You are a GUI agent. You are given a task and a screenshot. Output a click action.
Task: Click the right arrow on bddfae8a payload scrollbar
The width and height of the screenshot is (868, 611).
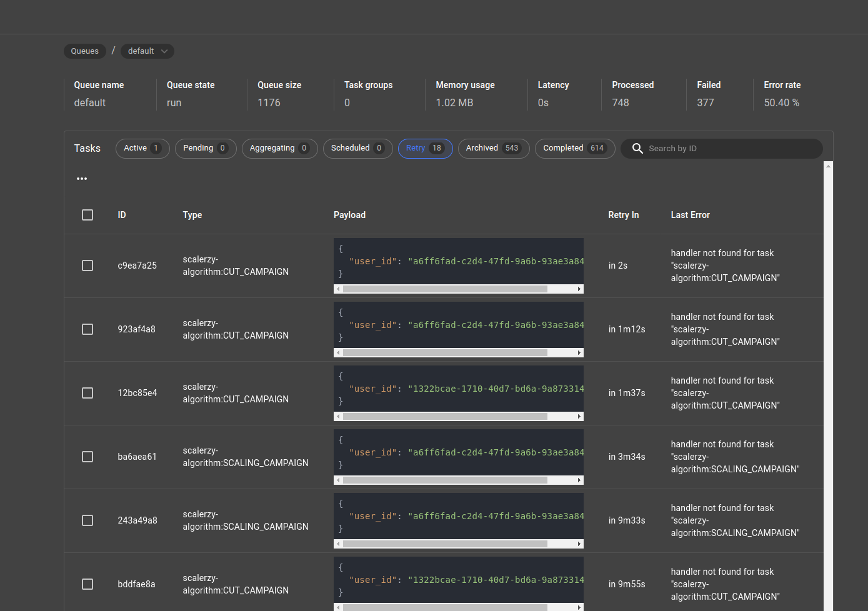[578, 608]
